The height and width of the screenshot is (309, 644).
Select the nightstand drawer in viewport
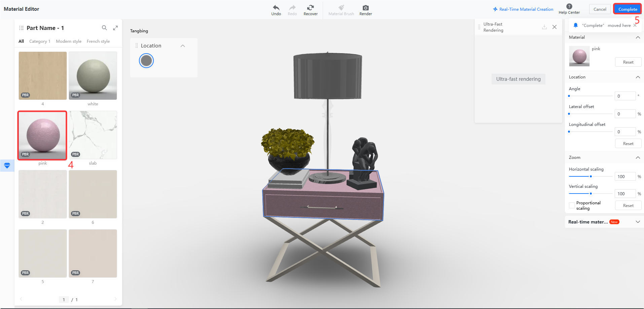pyautogui.click(x=323, y=206)
